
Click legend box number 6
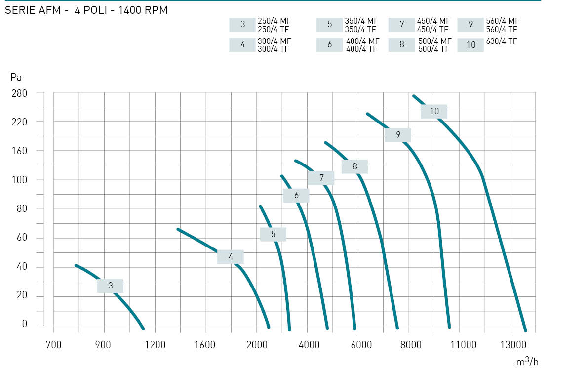click(329, 45)
